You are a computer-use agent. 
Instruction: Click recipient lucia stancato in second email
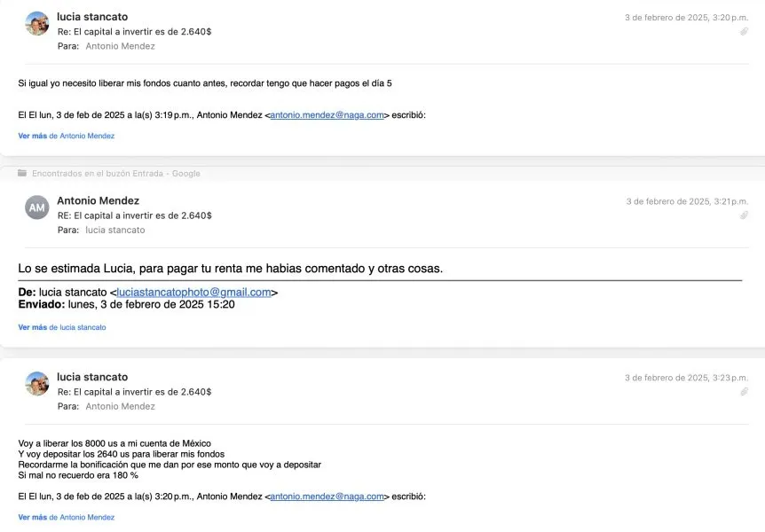pyautogui.click(x=115, y=231)
